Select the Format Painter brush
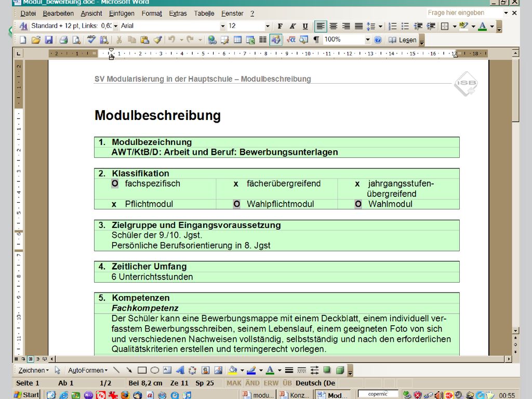The width and height of the screenshot is (532, 399). pyautogui.click(x=158, y=40)
